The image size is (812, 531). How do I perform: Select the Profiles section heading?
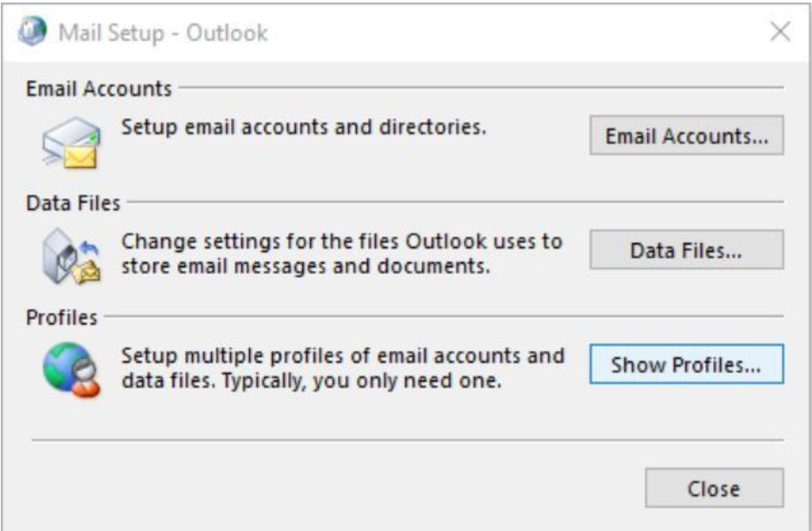(x=62, y=317)
